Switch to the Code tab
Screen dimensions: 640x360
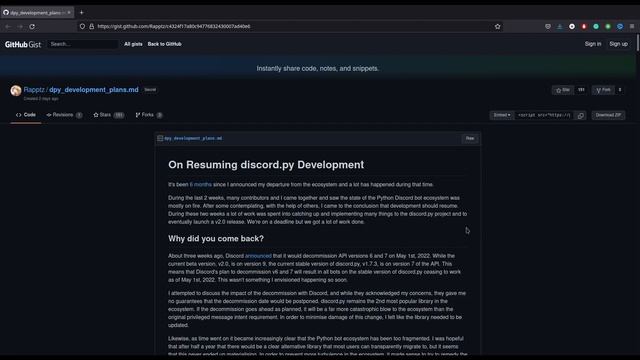coord(26,115)
